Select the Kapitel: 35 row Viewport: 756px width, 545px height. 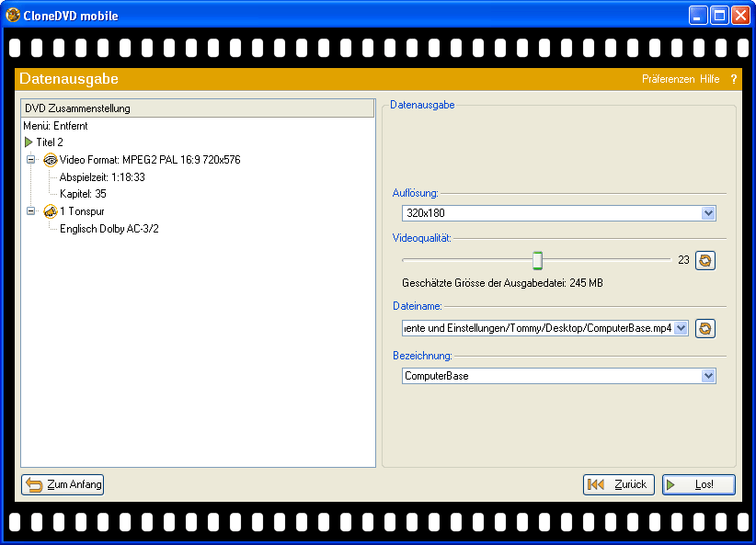tap(83, 194)
